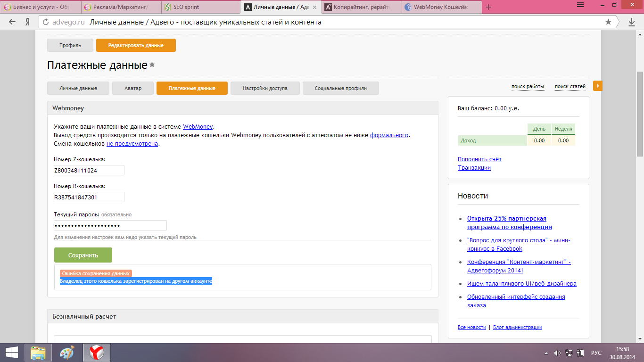
Task: Click the Неделя column header
Action: point(563,129)
